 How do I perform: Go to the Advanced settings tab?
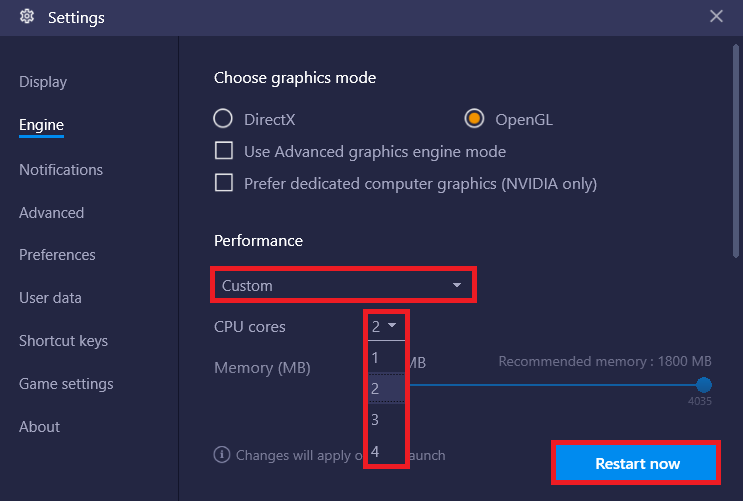[51, 213]
